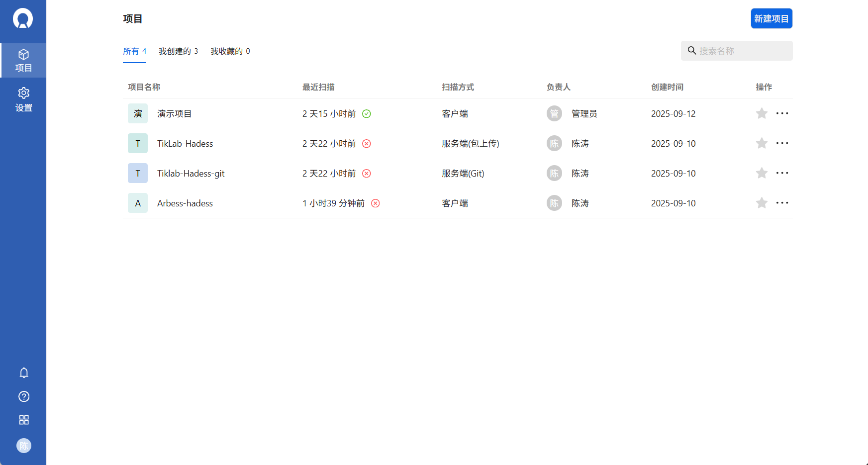Open the Arbess-hadess project link
868x465 pixels.
pos(185,203)
